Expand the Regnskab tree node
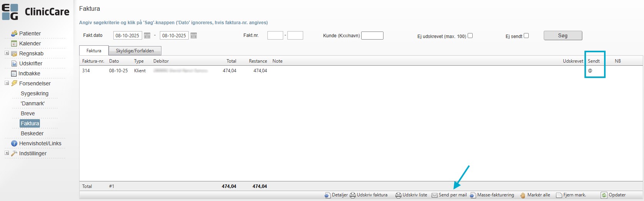 tap(7, 53)
